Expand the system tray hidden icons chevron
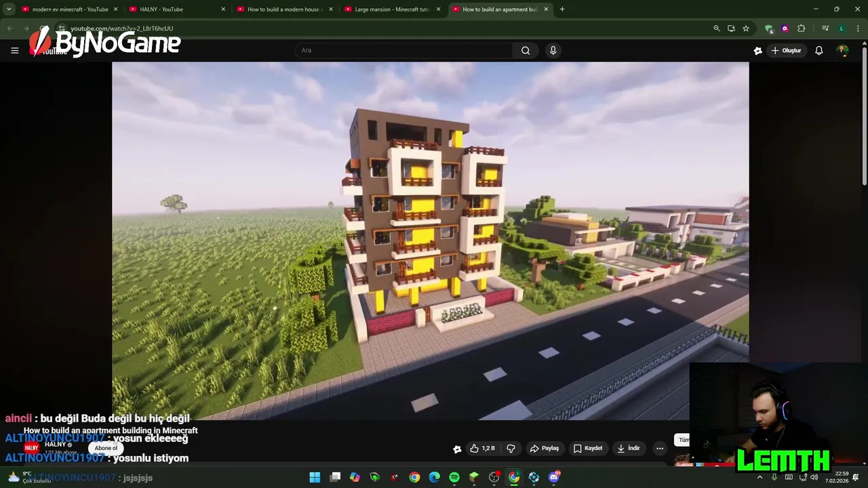Image resolution: width=868 pixels, height=488 pixels. 759,477
